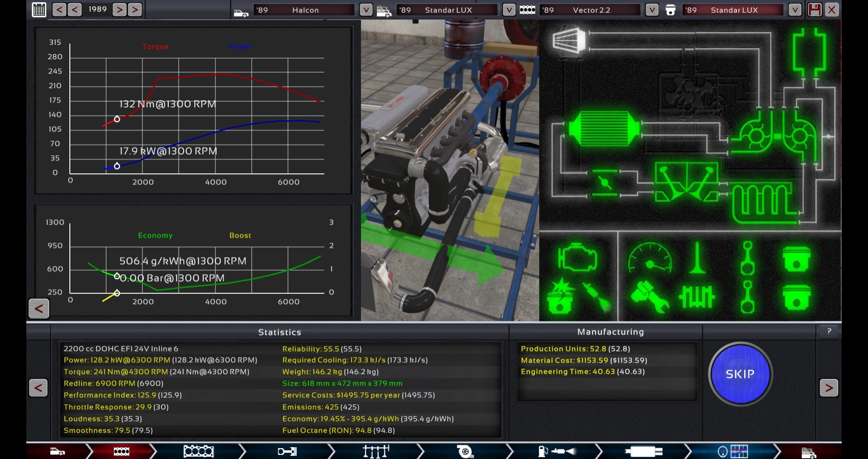The height and width of the screenshot is (459, 868).
Task: Click the 3D engine model preview
Action: tap(449, 170)
